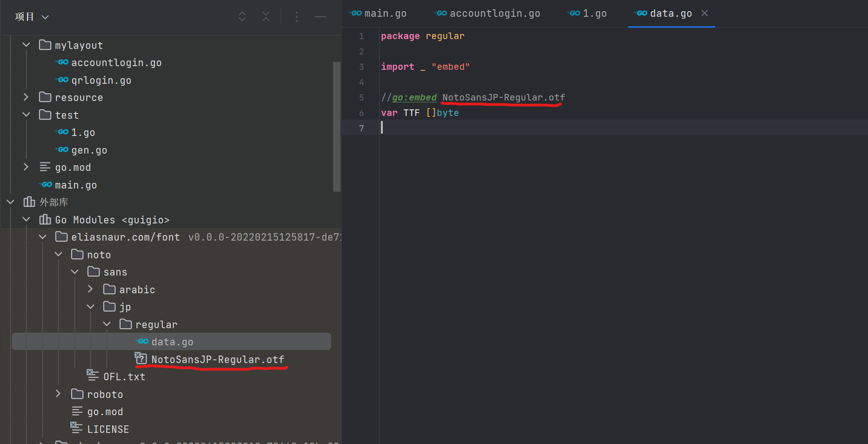Select NotoSansJP-Regular.otf file in tree
The image size is (868, 444).
217,359
